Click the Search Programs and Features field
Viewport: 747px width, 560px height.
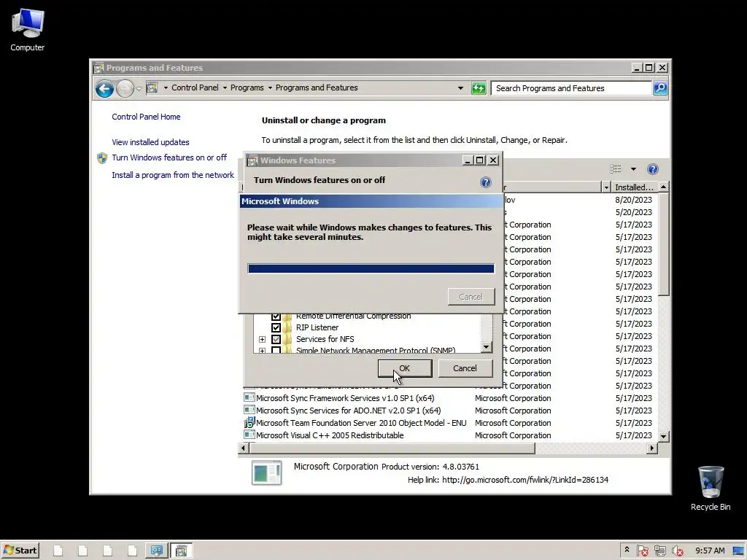pos(571,88)
